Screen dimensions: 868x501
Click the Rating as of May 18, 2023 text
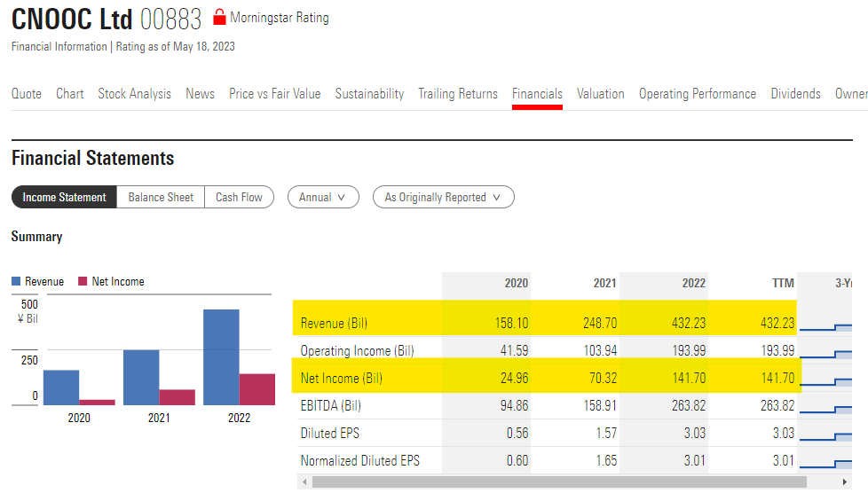tap(175, 46)
